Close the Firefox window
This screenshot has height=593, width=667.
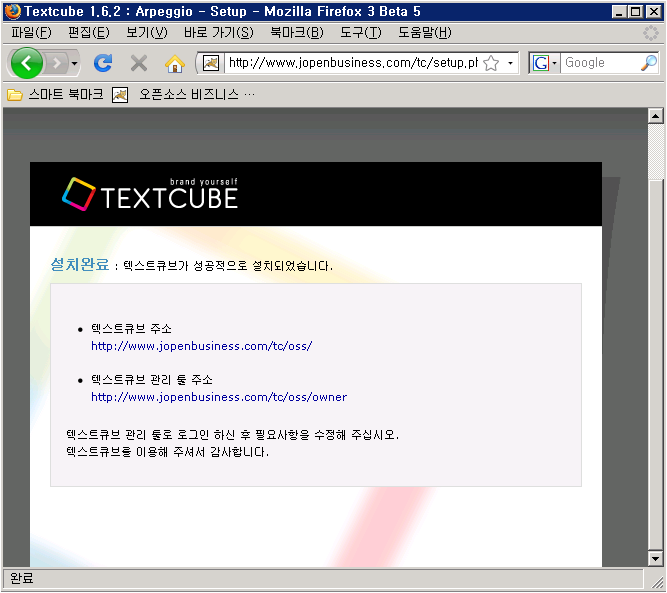coord(653,11)
